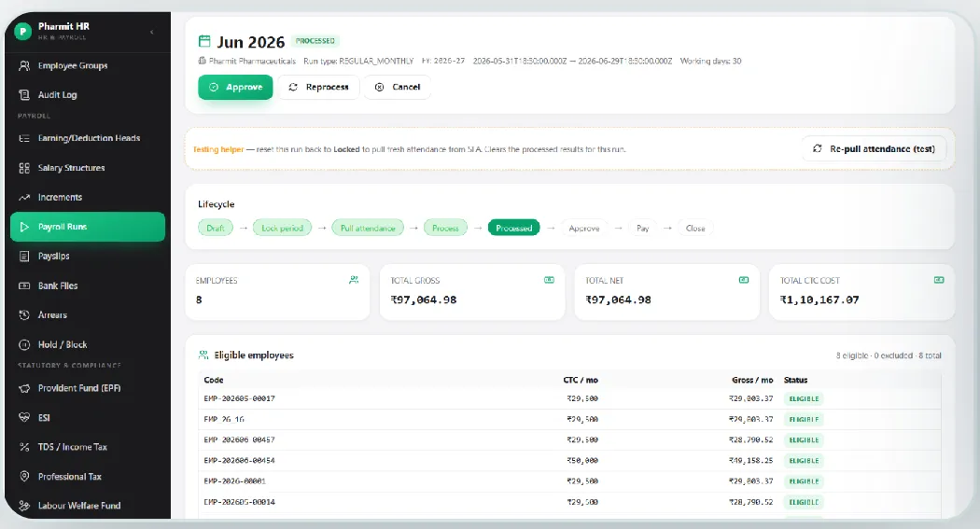Image resolution: width=980 pixels, height=529 pixels.
Task: Click the Eligible employees people icon
Action: click(203, 355)
